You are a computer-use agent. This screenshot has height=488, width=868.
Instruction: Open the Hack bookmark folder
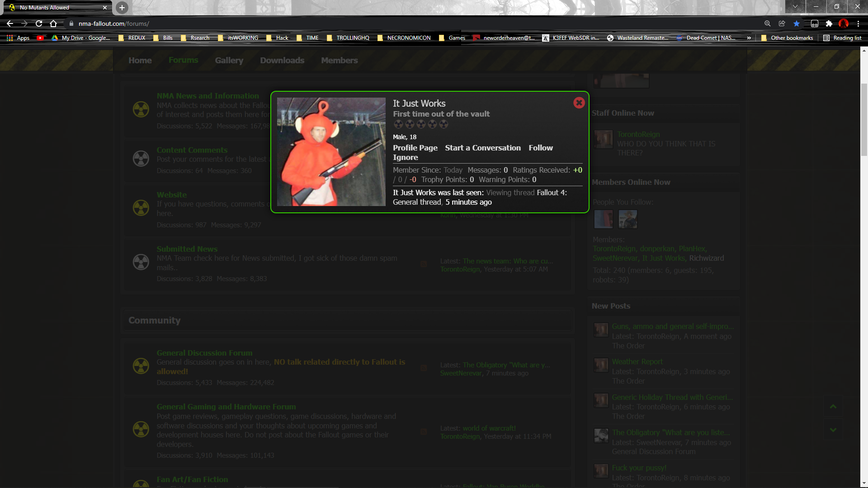tap(278, 38)
